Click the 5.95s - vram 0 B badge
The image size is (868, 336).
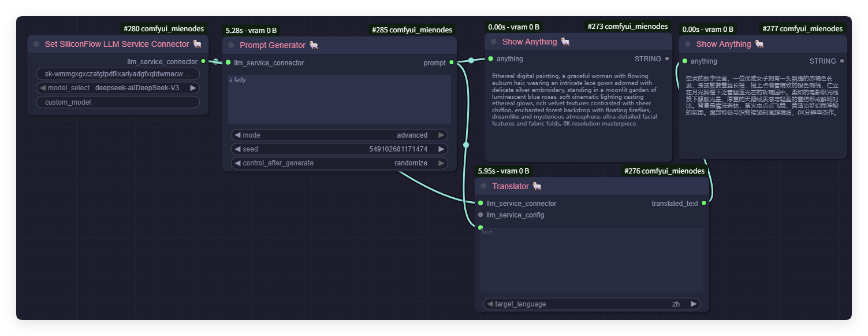click(504, 171)
